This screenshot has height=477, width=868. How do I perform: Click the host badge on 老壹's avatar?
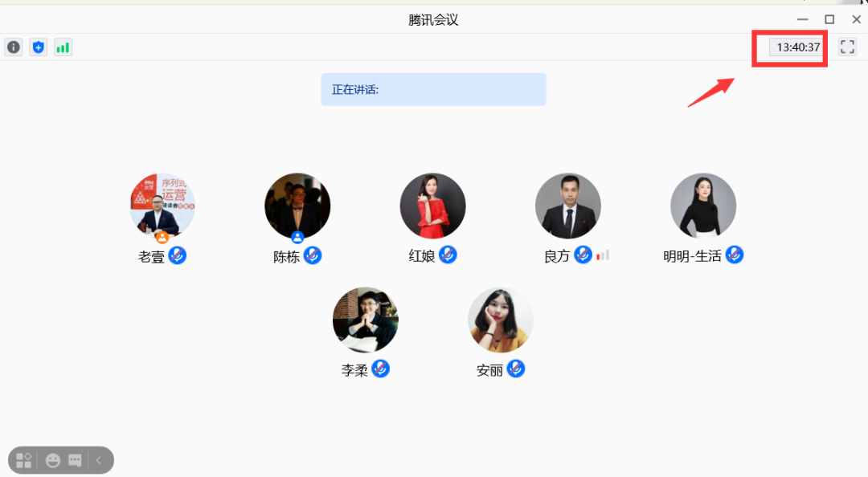[x=162, y=238]
